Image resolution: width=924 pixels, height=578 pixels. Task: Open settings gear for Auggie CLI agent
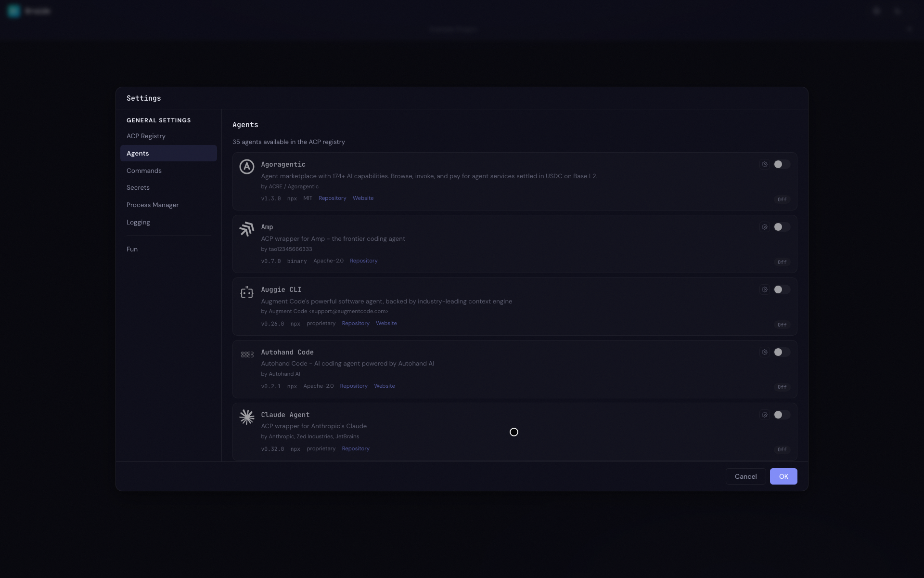click(764, 289)
